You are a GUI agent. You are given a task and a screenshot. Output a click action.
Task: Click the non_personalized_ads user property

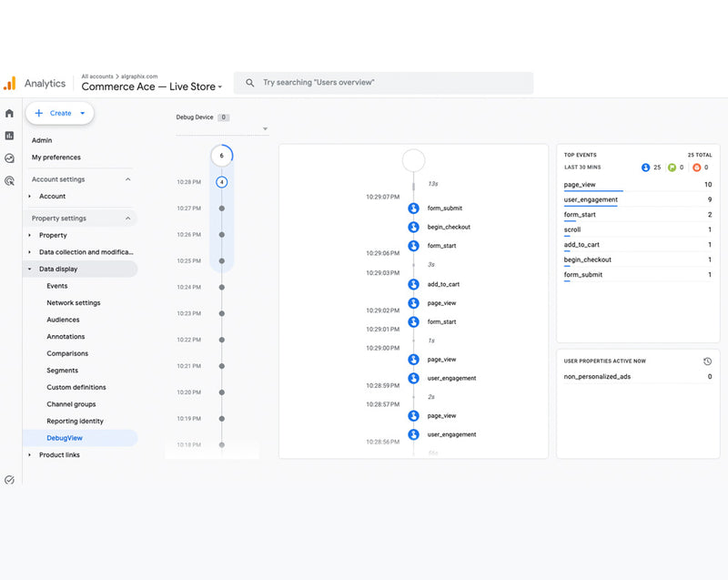[597, 377]
